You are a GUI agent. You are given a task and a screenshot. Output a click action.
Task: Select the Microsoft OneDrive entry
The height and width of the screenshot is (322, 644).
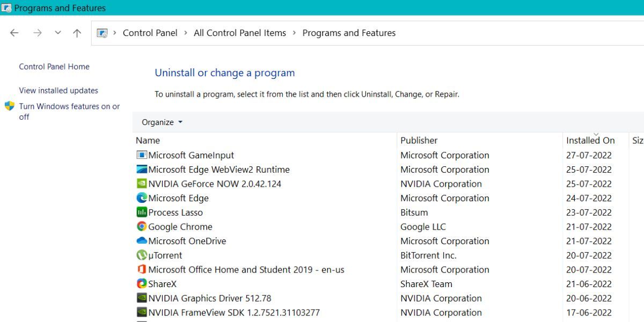tap(187, 241)
